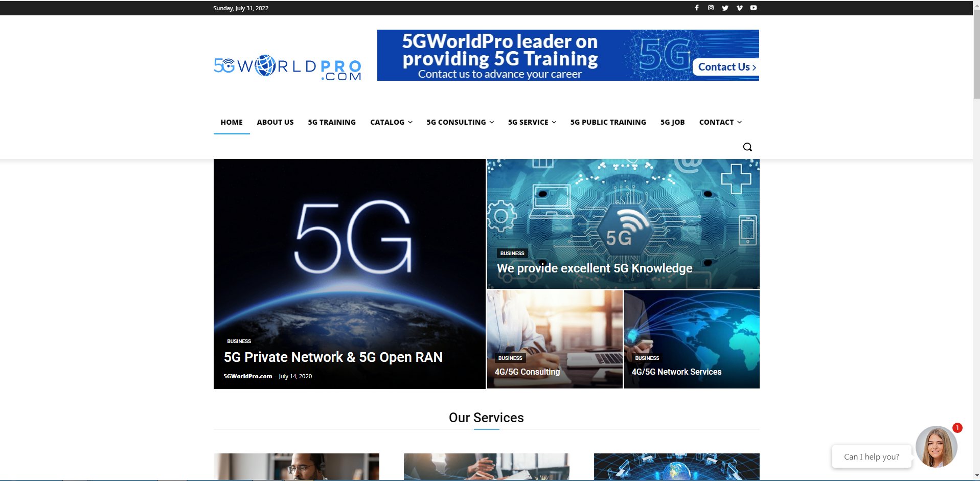Expand the Catalog dropdown menu

pyautogui.click(x=391, y=122)
